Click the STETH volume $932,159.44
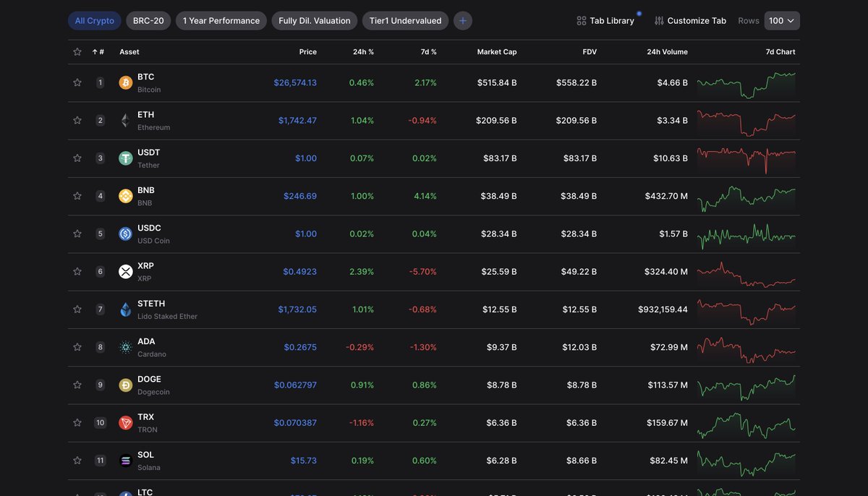868x496 pixels. coord(663,309)
